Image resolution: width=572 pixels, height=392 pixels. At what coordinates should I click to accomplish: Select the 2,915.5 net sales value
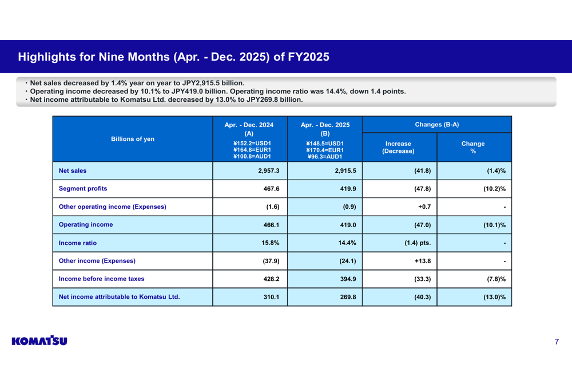(345, 171)
